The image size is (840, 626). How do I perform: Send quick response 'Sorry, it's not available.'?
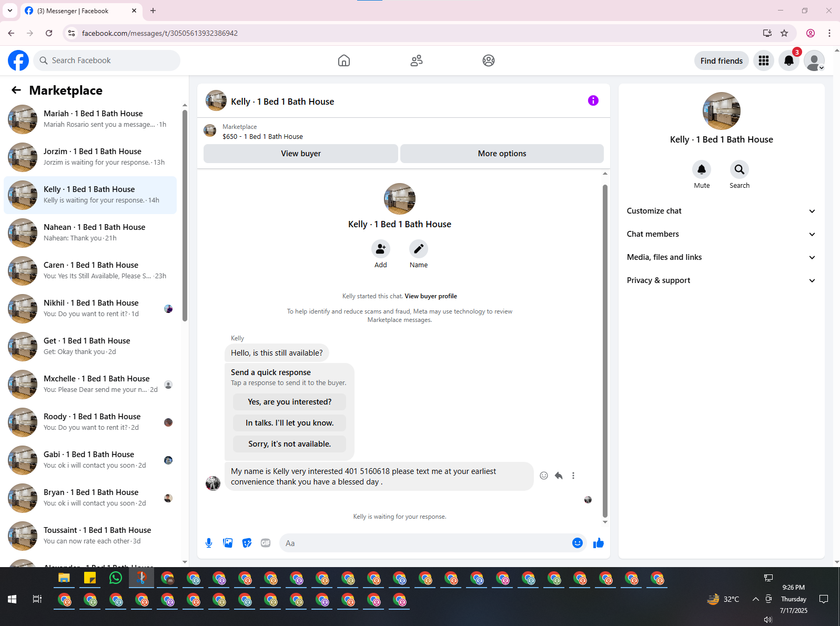[x=289, y=444]
